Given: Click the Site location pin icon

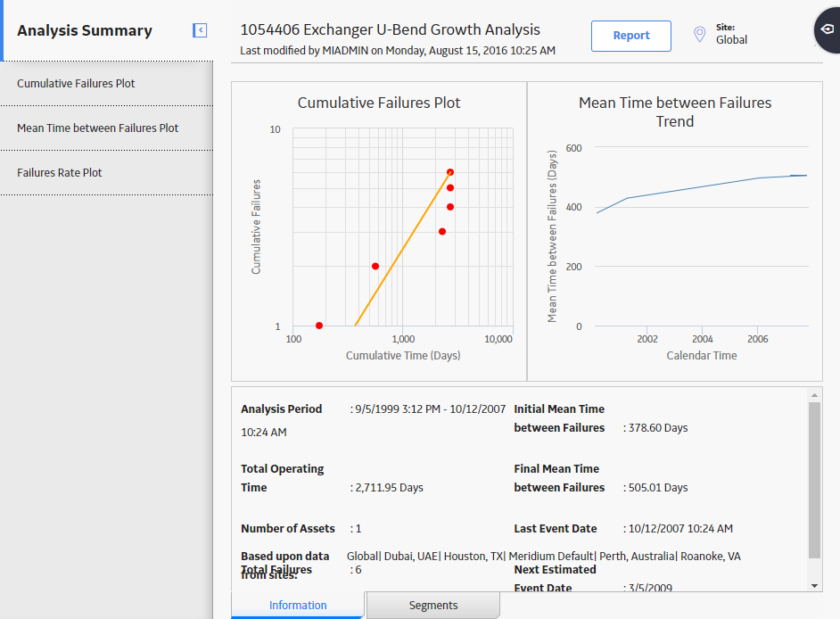Looking at the screenshot, I should point(700,35).
